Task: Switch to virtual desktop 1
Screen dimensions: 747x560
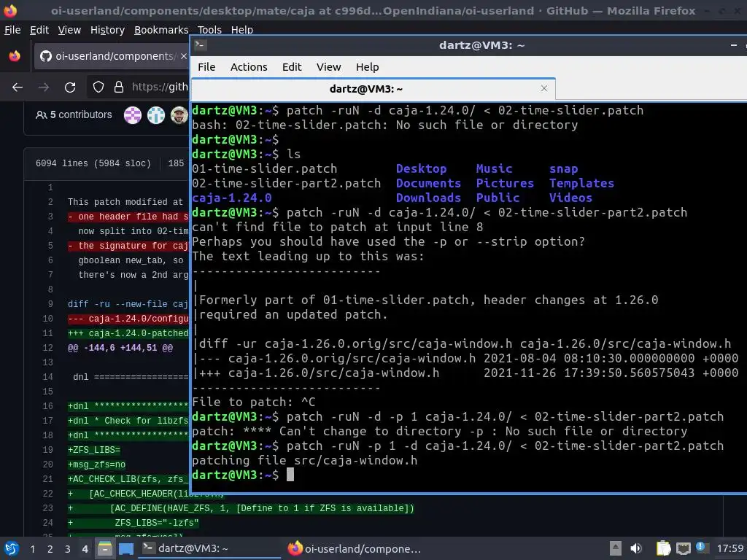Action: 32,549
